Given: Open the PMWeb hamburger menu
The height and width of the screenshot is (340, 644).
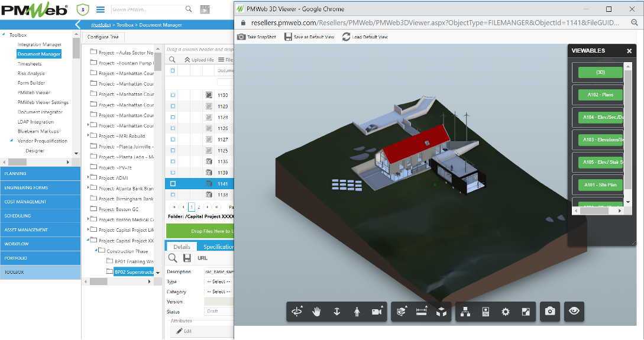Looking at the screenshot, I should pyautogui.click(x=100, y=9).
